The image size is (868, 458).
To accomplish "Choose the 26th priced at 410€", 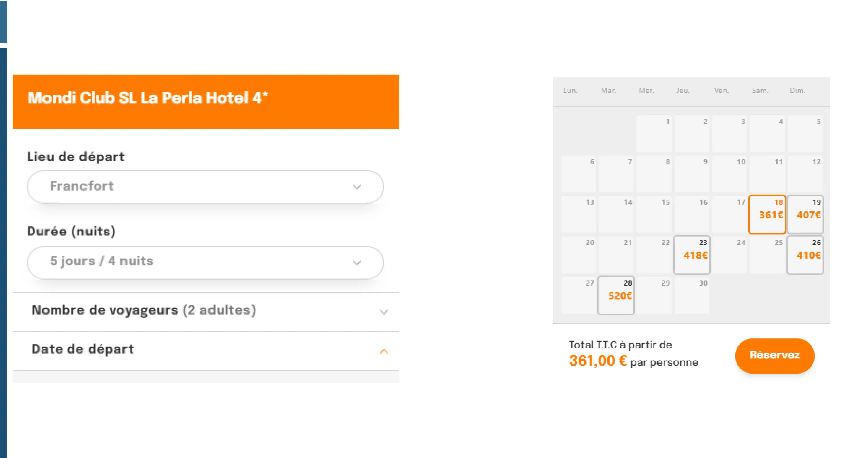I will 805,255.
